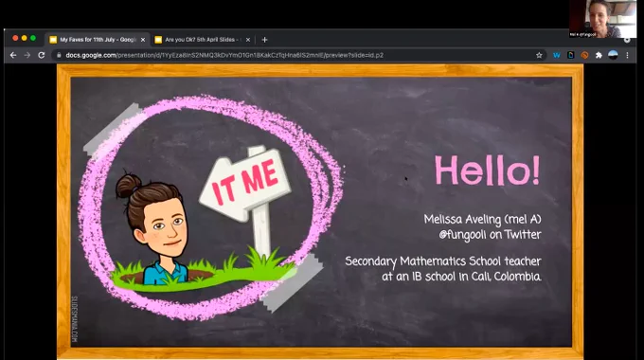The image size is (644, 360).
Task: Switch to Are you Ok? 5th April Slides tab
Action: coord(203,40)
